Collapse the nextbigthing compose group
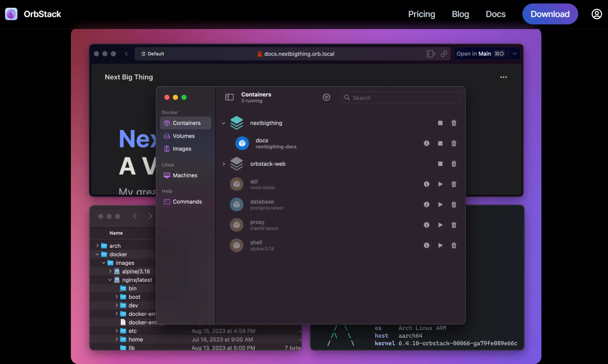This screenshot has height=364, width=608. [x=223, y=123]
